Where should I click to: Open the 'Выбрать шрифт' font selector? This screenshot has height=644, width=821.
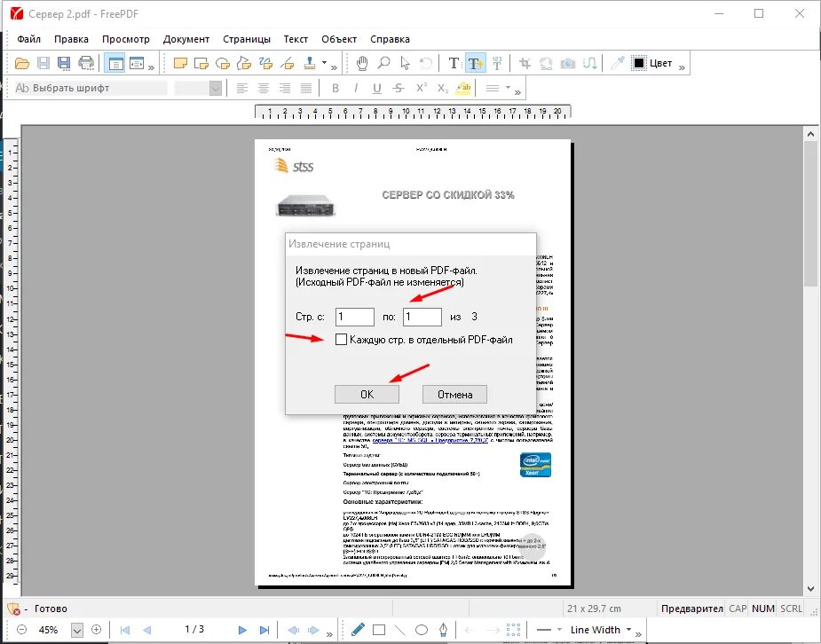pos(91,88)
